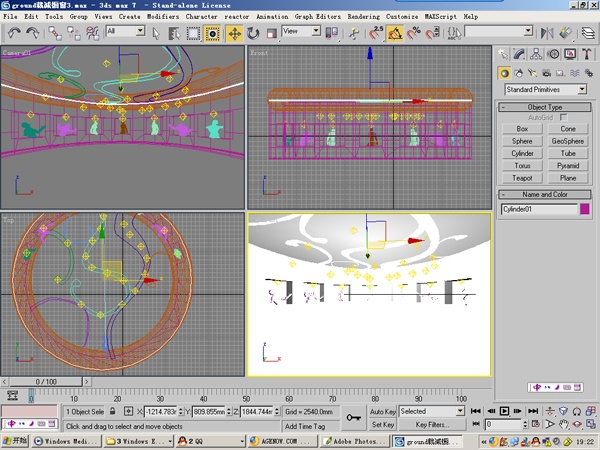
Task: Open the Modifiers menu
Action: tap(163, 16)
